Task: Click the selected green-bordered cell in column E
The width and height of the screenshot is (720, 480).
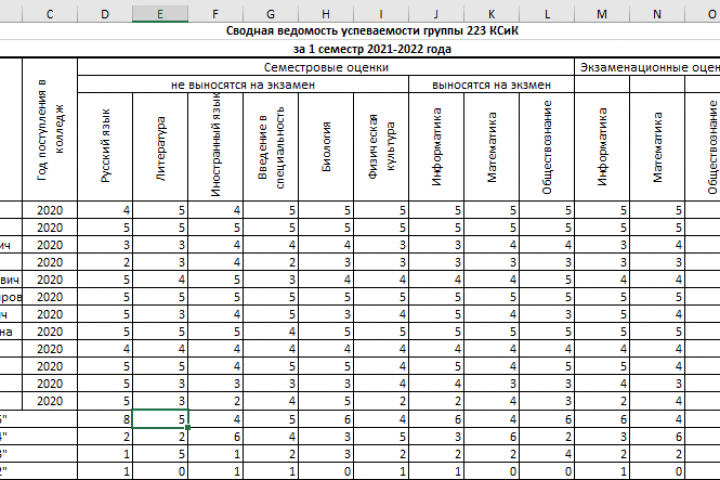Action: [160, 419]
